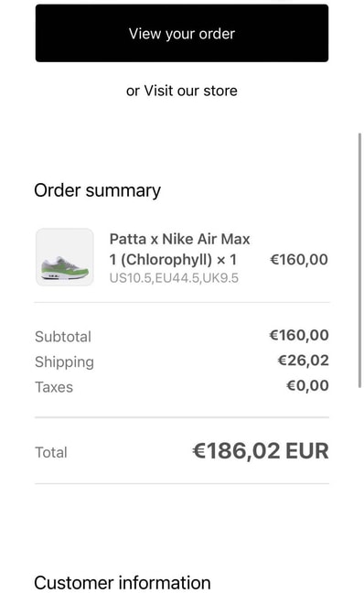Follow the Visit our store link
The image size is (364, 593).
click(x=191, y=91)
